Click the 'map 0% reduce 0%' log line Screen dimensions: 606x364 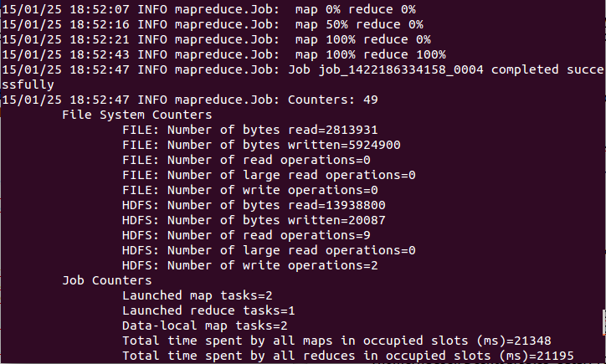[x=208, y=9]
